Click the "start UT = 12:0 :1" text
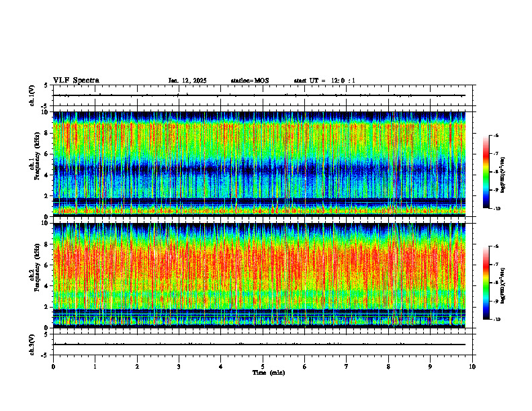 click(x=324, y=81)
